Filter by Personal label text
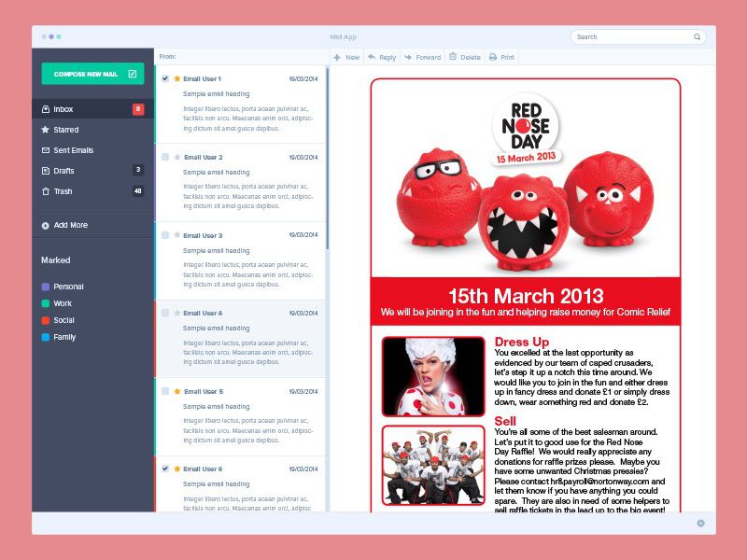The width and height of the screenshot is (747, 560). (68, 287)
